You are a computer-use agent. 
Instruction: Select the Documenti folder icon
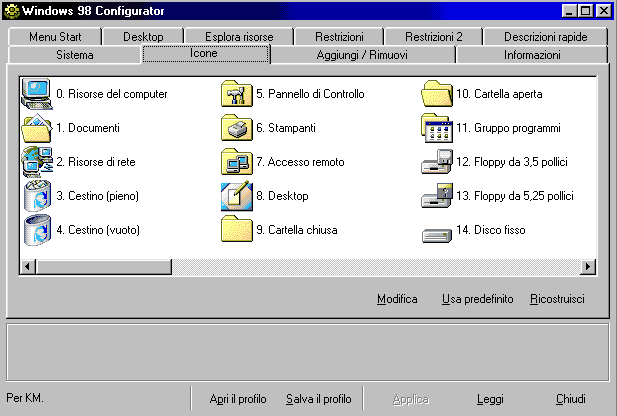point(37,128)
